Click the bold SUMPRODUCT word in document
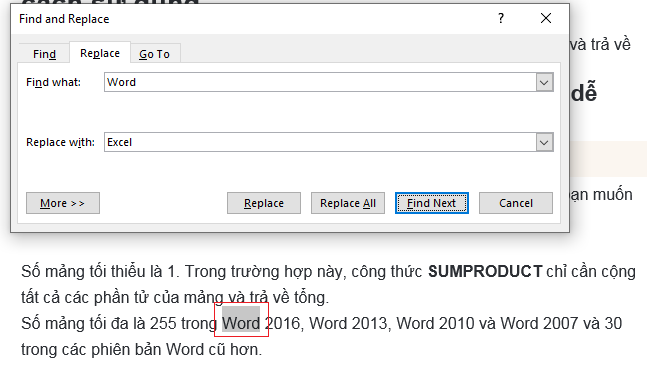Screen dimensions: 669x371 pos(485,271)
